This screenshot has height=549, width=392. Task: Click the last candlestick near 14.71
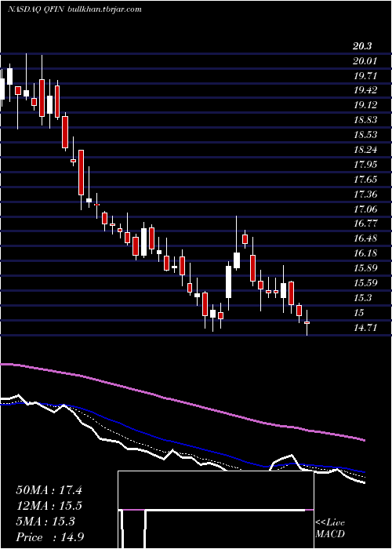tap(307, 322)
